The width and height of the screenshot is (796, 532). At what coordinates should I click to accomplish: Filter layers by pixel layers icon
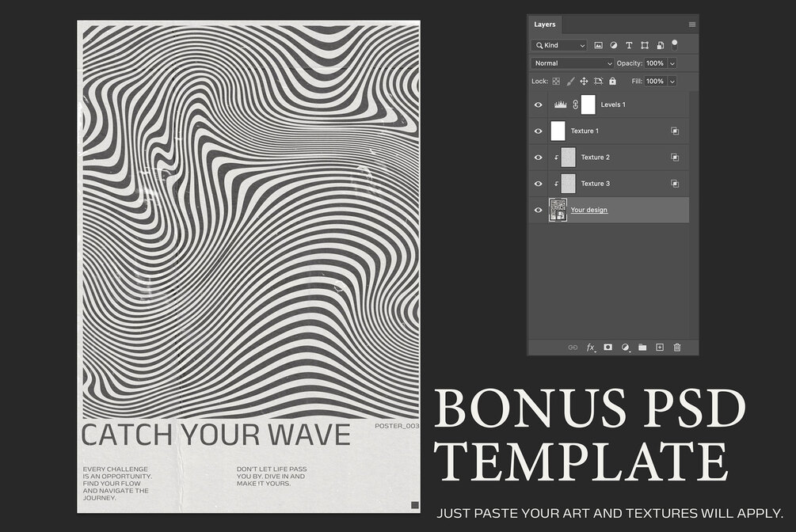coord(599,45)
